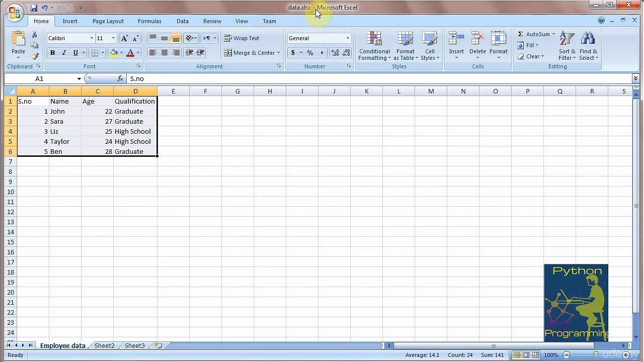Image resolution: width=644 pixels, height=362 pixels.
Task: Apply percent style format
Action: pos(310,52)
